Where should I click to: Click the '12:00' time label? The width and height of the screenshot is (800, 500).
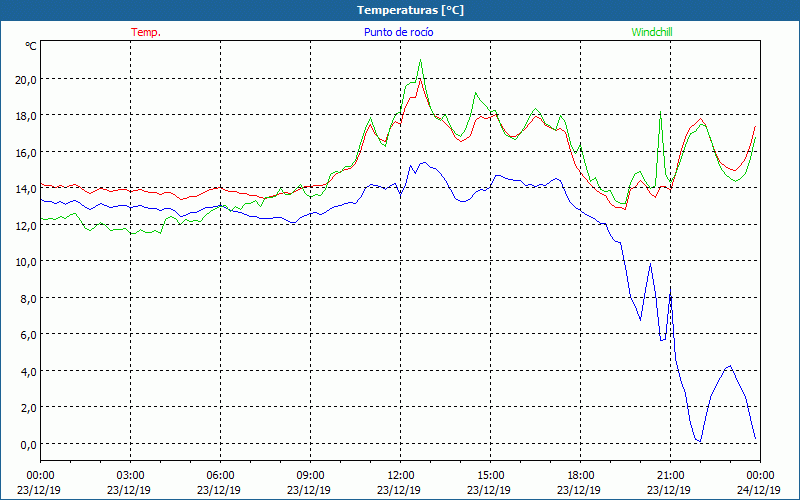pyautogui.click(x=401, y=476)
